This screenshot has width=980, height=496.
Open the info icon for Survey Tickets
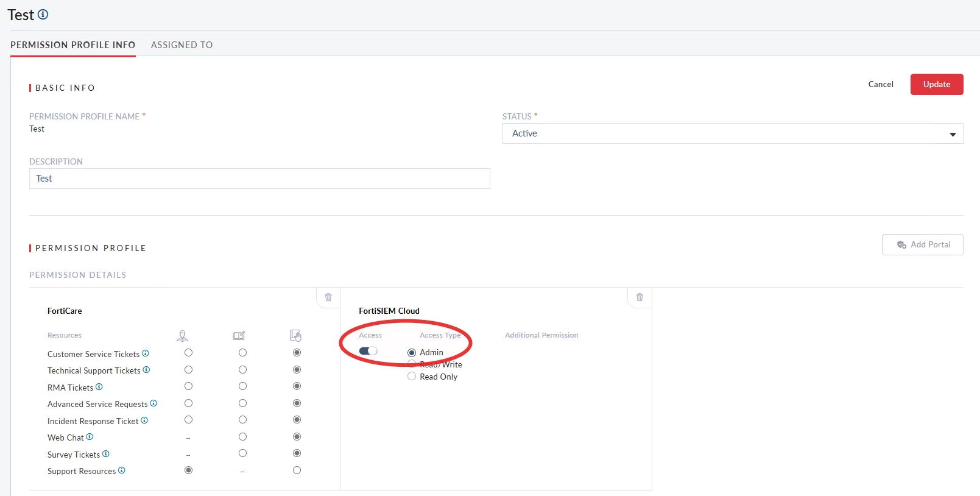pyautogui.click(x=106, y=454)
